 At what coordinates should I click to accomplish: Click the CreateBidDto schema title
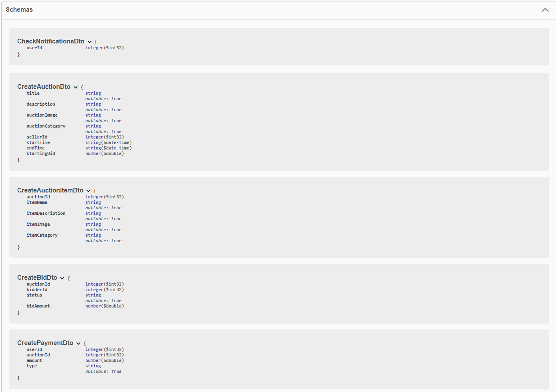tap(37, 277)
